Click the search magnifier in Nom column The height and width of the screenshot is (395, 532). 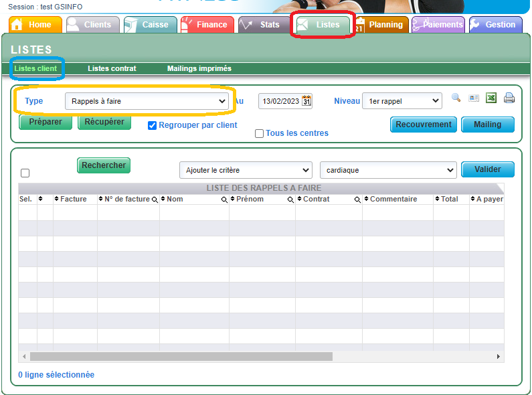224,200
